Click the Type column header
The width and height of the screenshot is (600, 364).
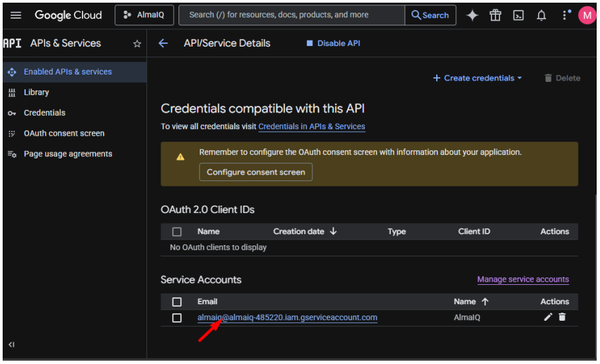coord(396,232)
